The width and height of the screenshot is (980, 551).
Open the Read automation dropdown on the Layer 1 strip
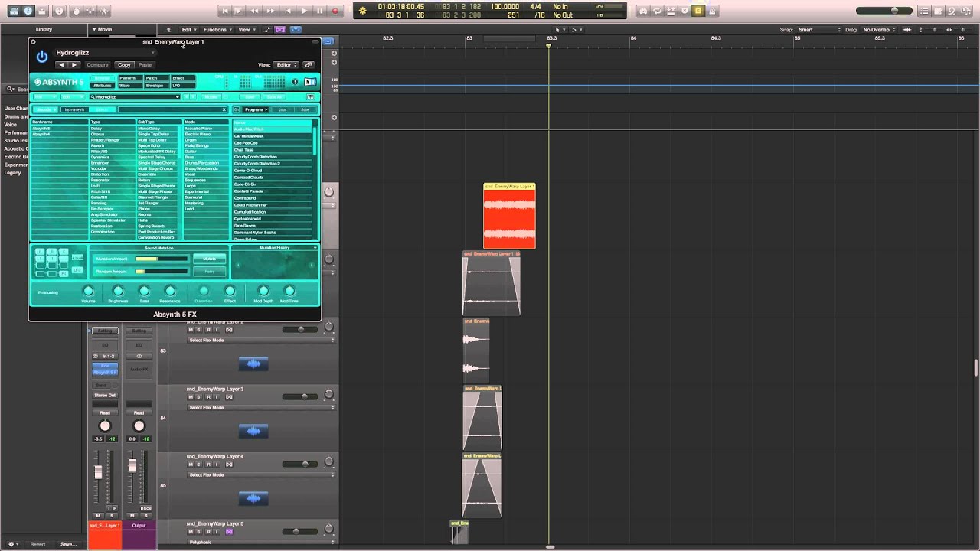(105, 413)
